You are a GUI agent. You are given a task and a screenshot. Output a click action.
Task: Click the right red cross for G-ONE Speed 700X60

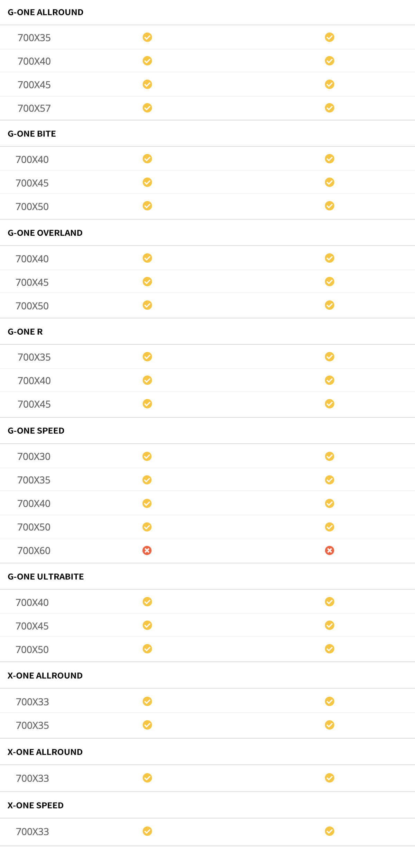[x=330, y=550]
